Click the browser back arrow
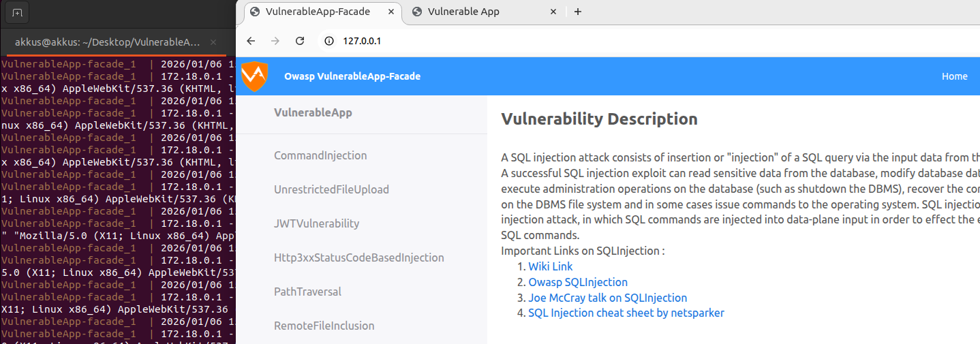Screen dimensions: 980x344 tap(251, 41)
